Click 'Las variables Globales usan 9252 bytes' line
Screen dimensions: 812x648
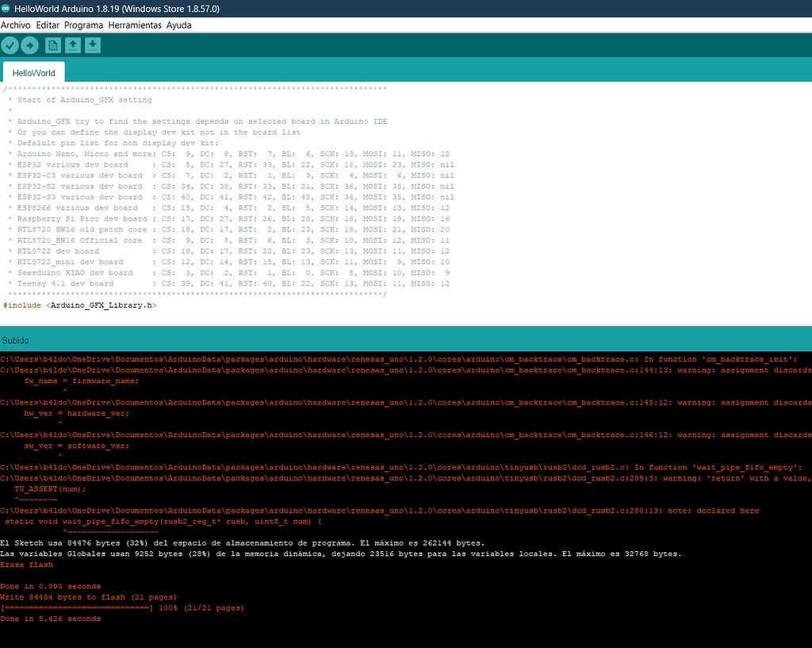(x=341, y=554)
